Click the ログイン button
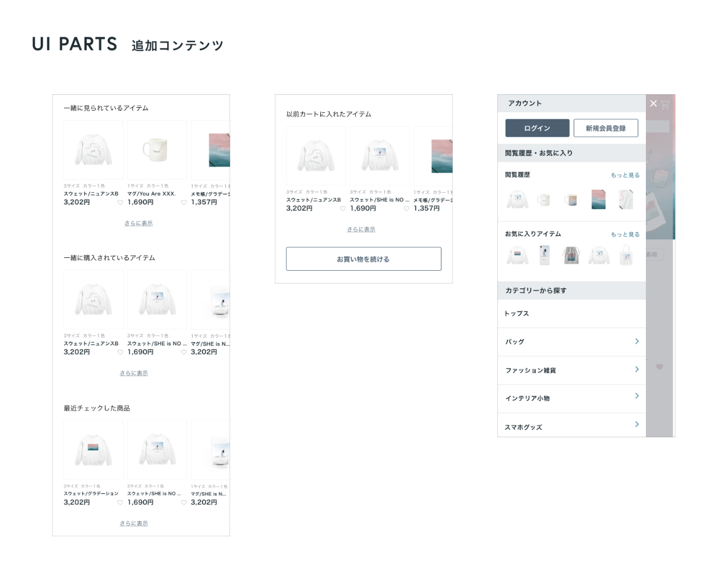Screen dimensions: 728x570 point(537,128)
